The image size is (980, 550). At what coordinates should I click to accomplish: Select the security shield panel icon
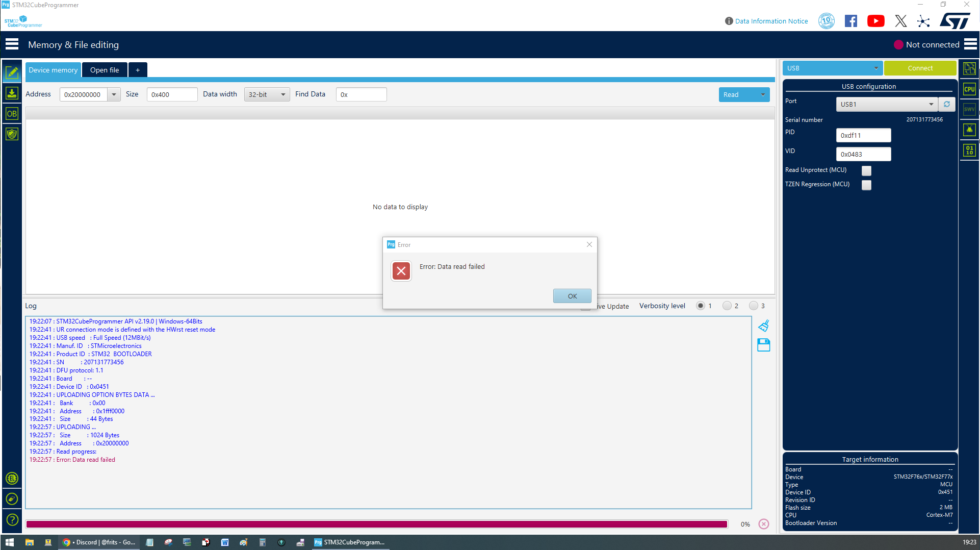12,134
